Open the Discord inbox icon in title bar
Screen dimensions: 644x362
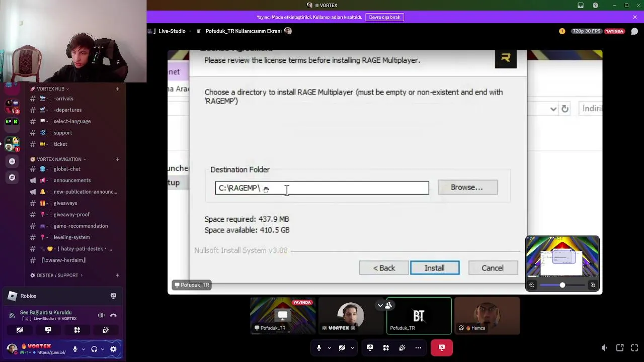581,5
